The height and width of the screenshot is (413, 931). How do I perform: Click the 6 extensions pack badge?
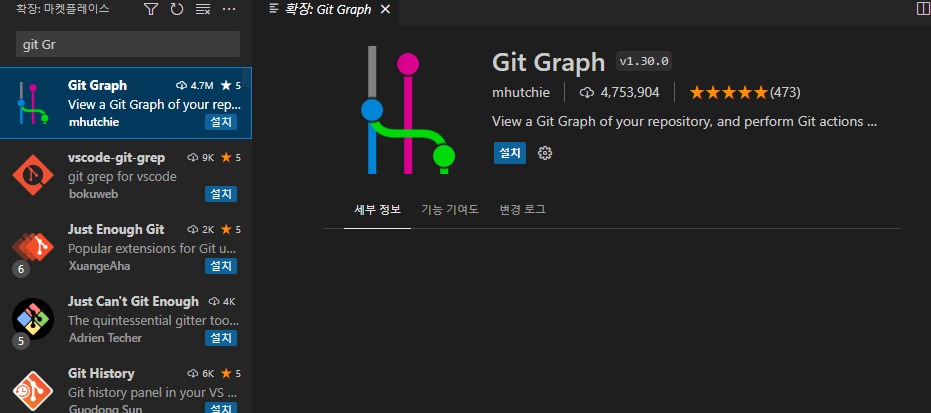coord(21,269)
